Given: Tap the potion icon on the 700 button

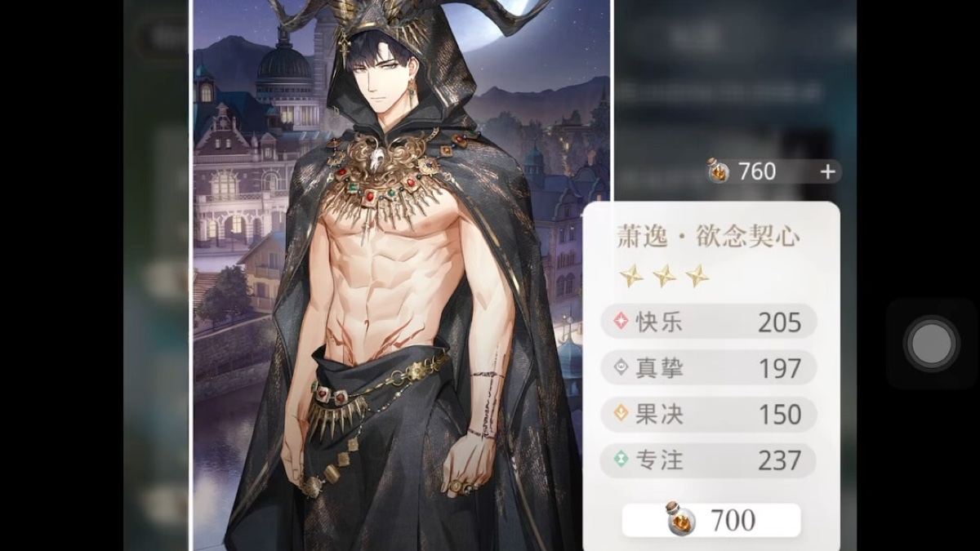Looking at the screenshot, I should [x=679, y=519].
